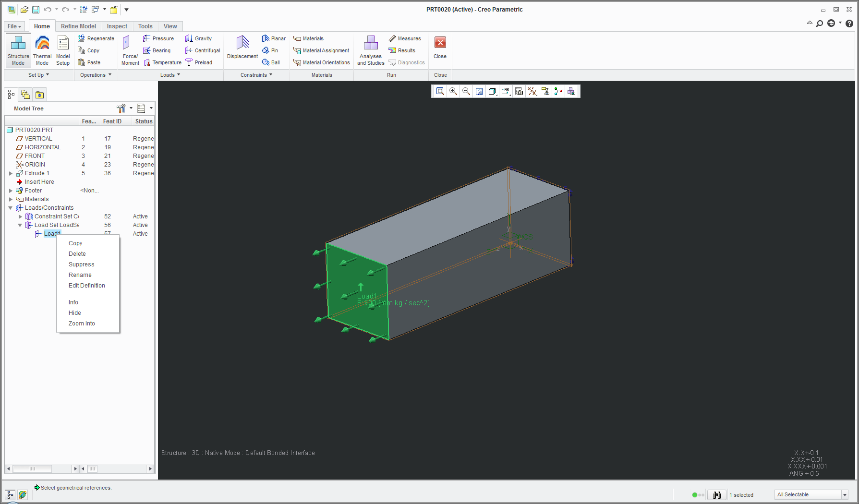Click the red Close button in ribbon
The image size is (859, 504).
[440, 47]
